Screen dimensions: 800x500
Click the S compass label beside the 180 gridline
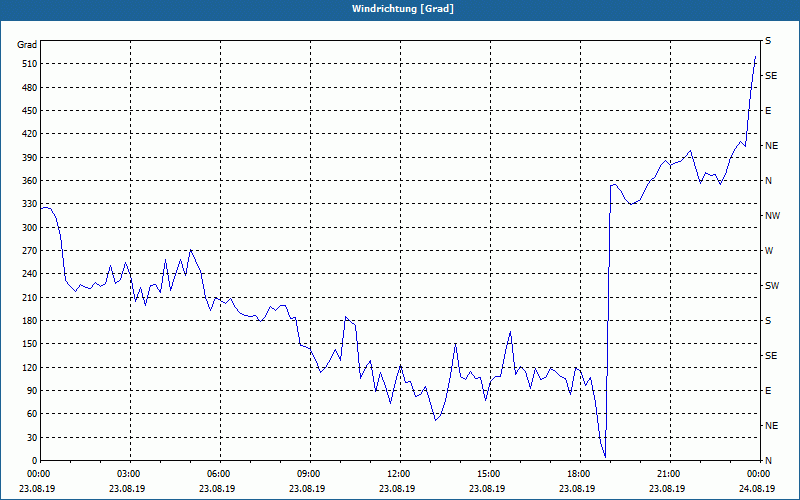click(768, 321)
